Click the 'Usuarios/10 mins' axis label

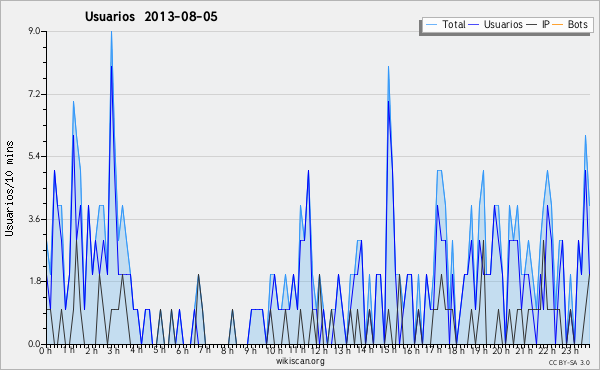[x=10, y=189]
